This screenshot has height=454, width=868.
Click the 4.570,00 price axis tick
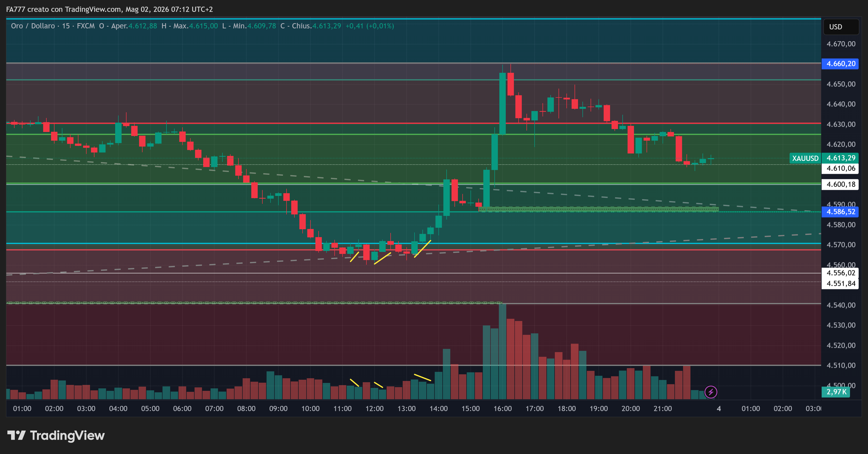(x=841, y=245)
